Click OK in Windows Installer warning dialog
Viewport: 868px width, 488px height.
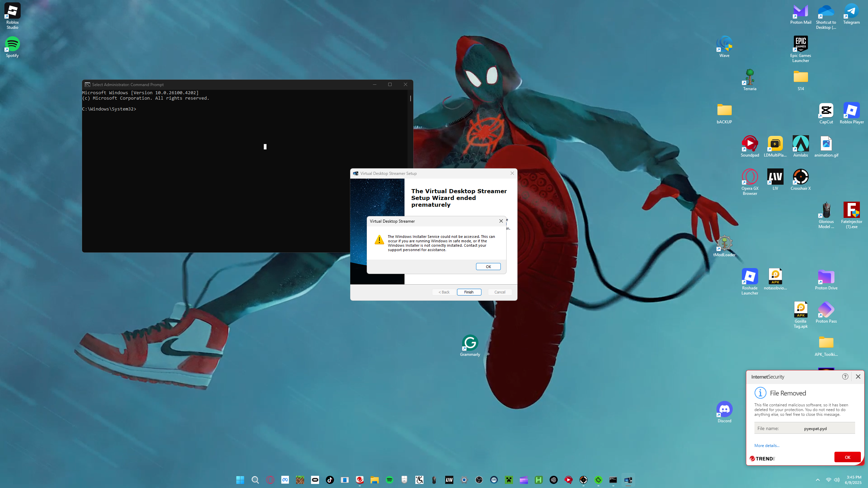click(488, 266)
